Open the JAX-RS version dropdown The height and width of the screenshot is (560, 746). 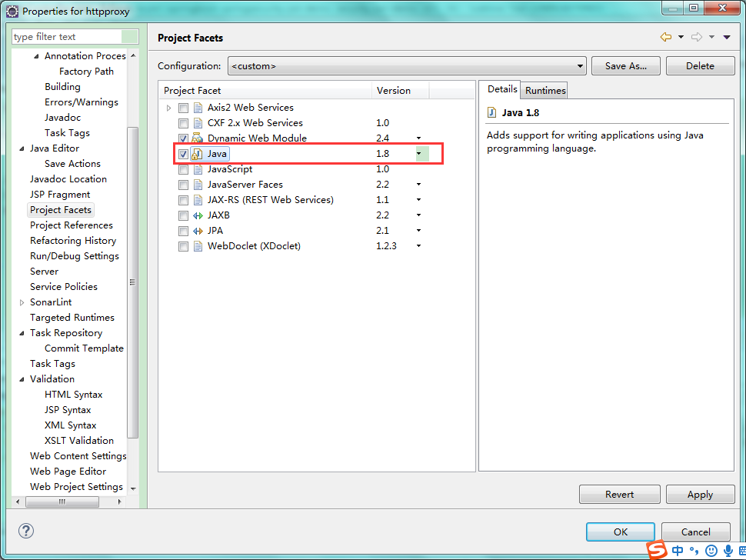tap(418, 200)
